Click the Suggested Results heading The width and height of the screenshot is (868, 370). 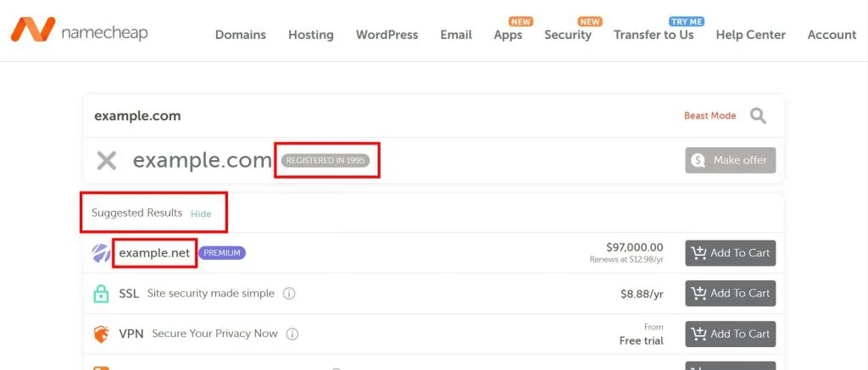tap(136, 213)
